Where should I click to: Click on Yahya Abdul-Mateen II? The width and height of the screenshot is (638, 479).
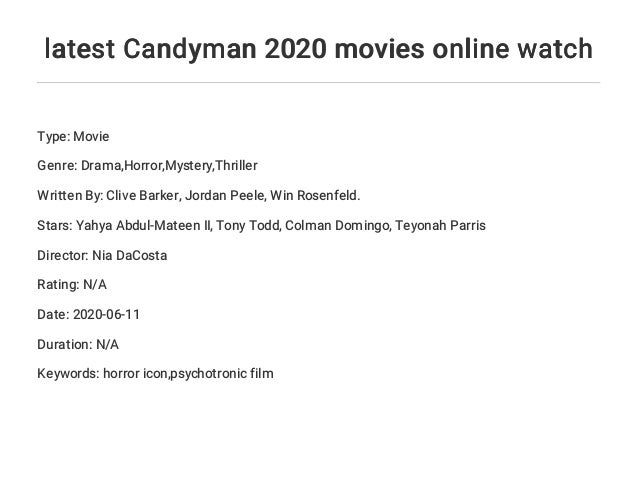pos(143,225)
